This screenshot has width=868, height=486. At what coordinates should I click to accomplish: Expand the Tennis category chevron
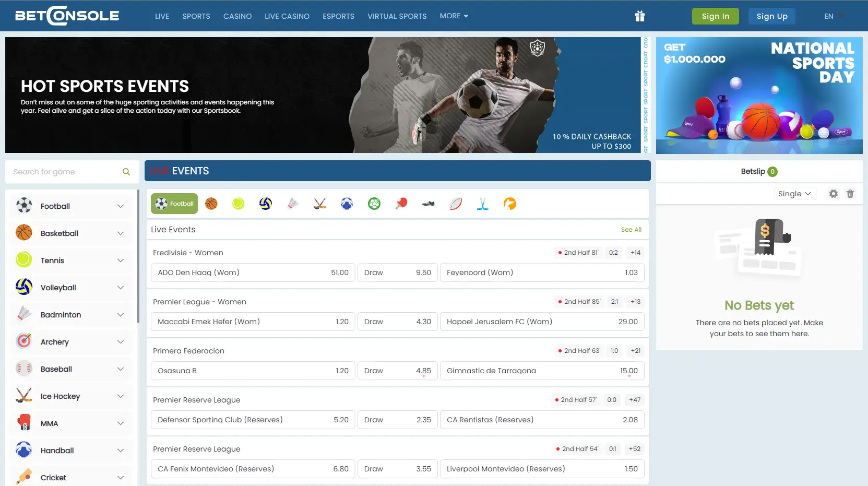point(121,260)
